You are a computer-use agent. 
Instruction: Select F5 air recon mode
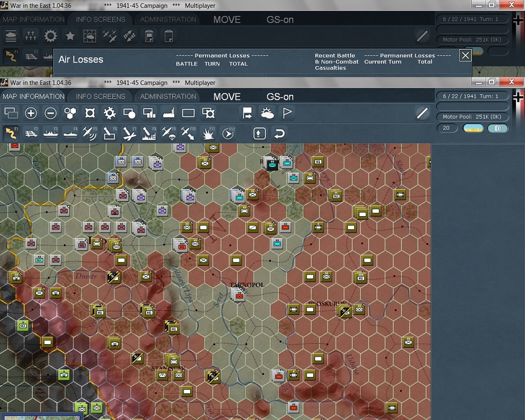(x=90, y=133)
